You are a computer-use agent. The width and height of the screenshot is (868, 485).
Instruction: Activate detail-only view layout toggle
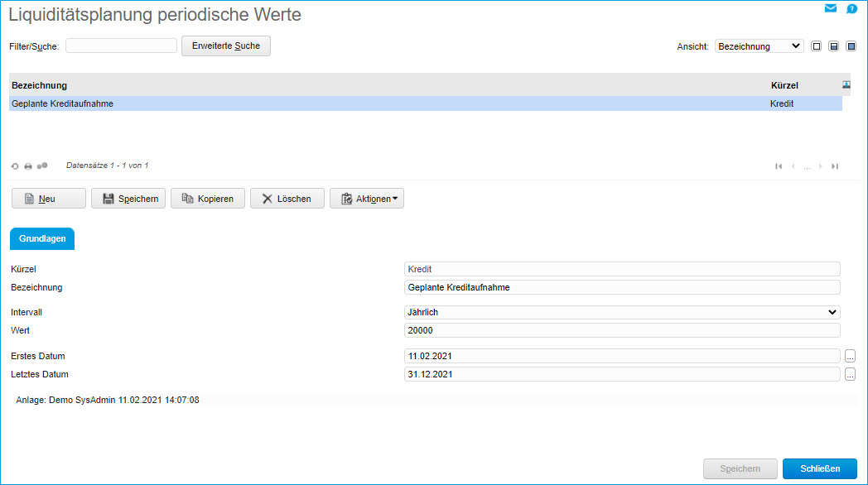pos(851,46)
